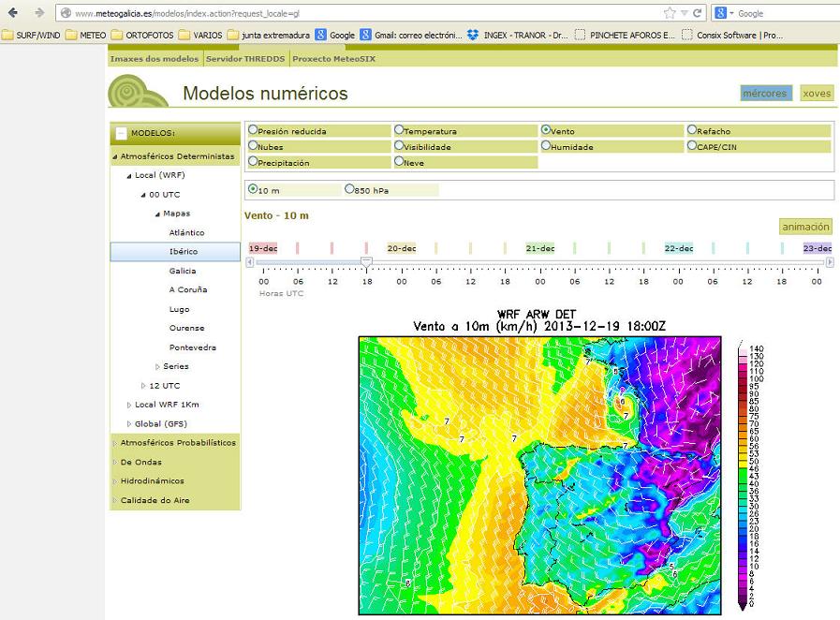The image size is (840, 620).
Task: Open the Consix Software bookmark
Action: click(732, 35)
